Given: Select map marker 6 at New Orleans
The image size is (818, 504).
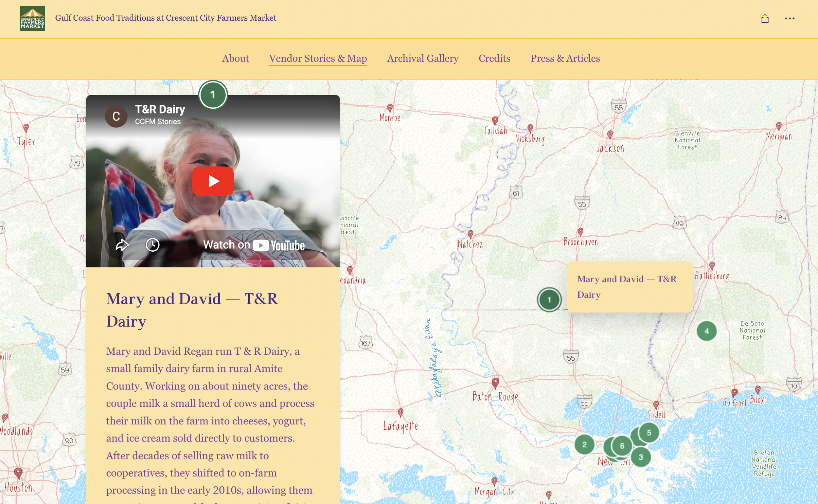Looking at the screenshot, I should (622, 446).
